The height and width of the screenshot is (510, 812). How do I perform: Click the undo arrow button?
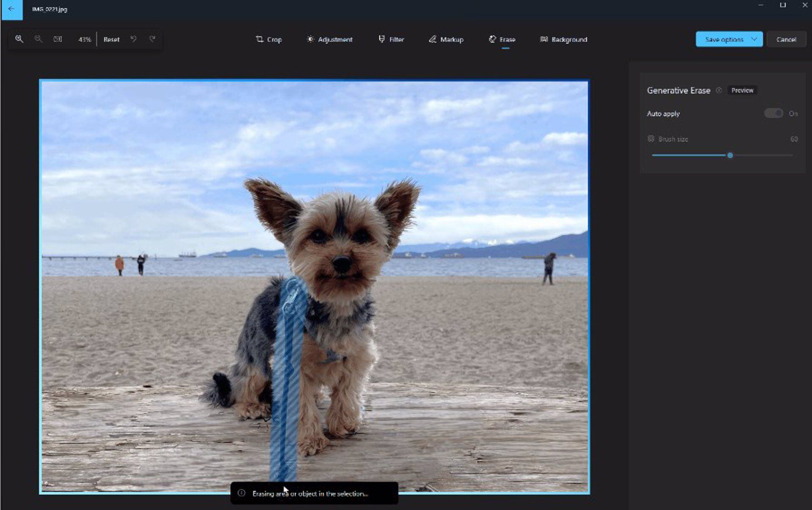tap(134, 39)
